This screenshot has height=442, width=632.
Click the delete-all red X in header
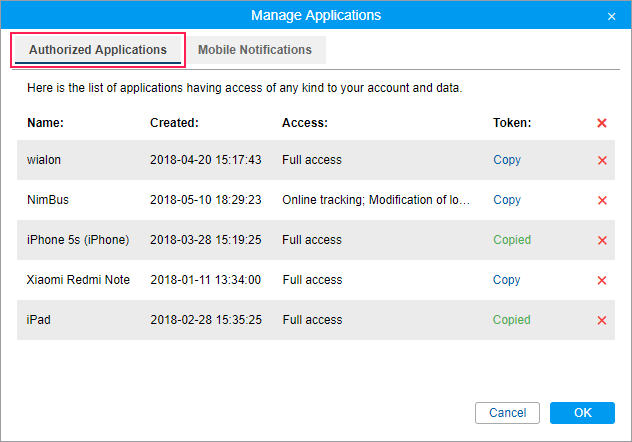[x=602, y=123]
